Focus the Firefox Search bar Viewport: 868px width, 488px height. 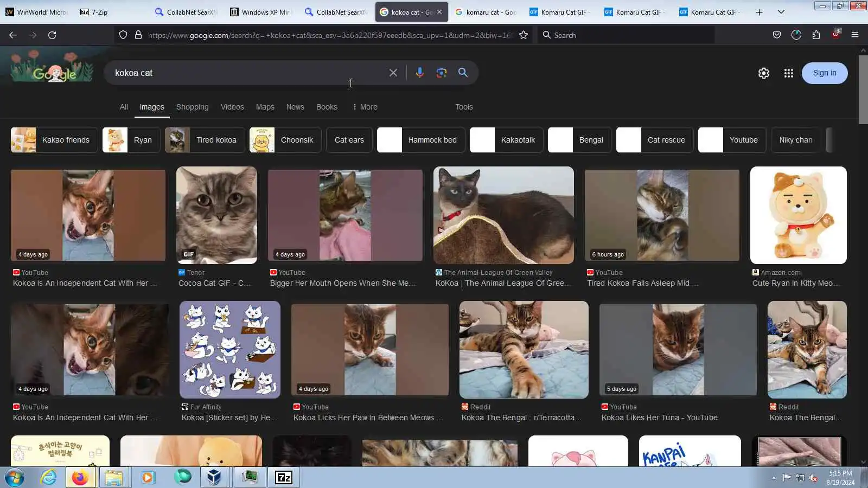[x=626, y=35]
